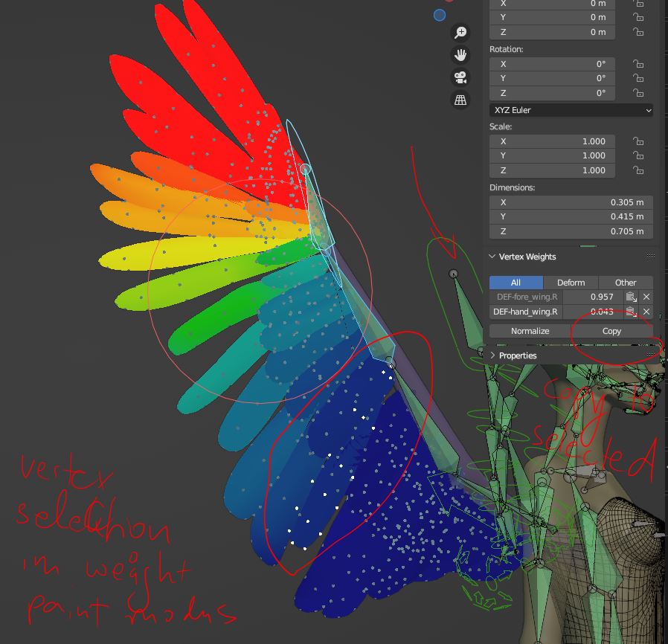Click the Normalize button
Screen dimensions: 668x644
[530, 331]
